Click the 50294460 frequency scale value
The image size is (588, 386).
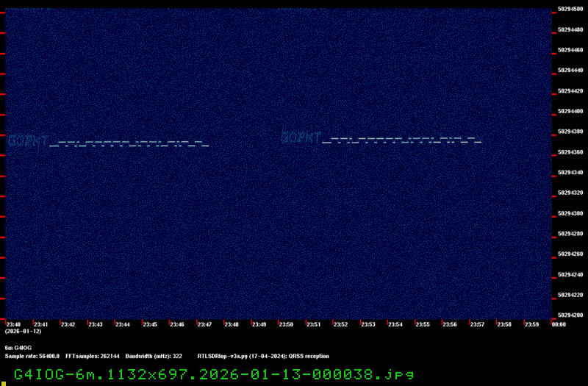[570, 50]
